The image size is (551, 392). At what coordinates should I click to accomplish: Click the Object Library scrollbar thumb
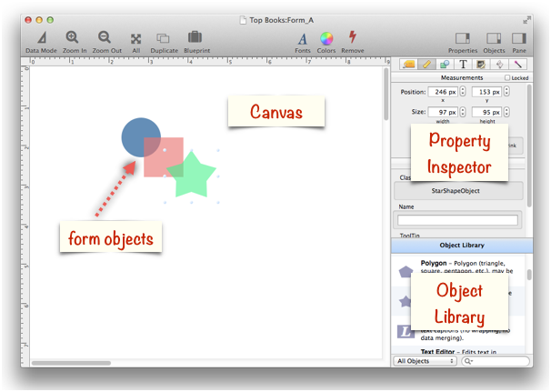pyautogui.click(x=529, y=275)
